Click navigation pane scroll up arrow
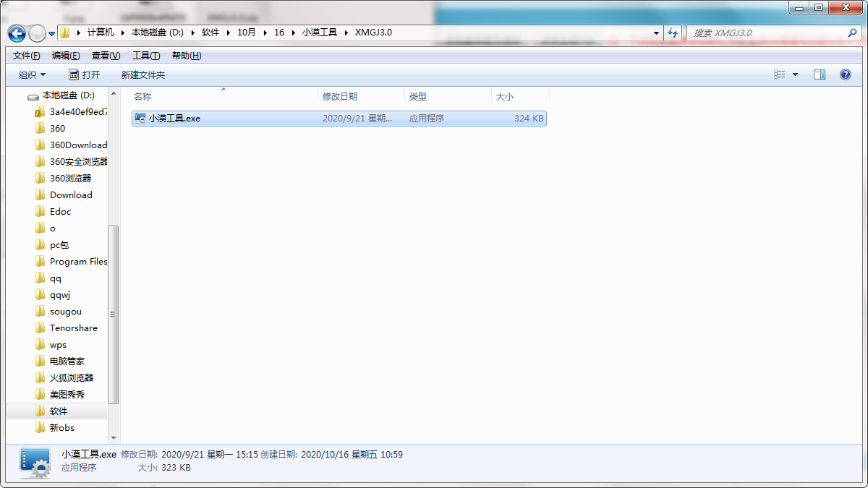868x488 pixels. coord(113,93)
